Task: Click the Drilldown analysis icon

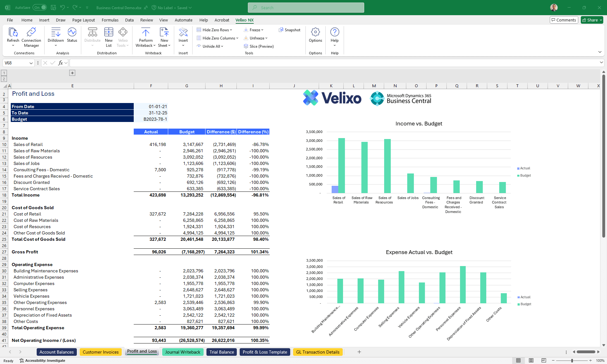Action: 56,32
